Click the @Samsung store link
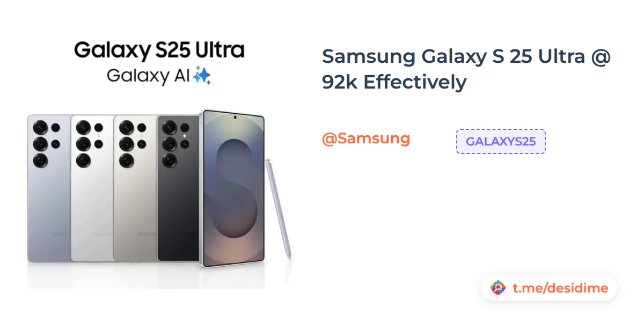Viewport: 644px width, 322px height. pyautogui.click(x=365, y=138)
